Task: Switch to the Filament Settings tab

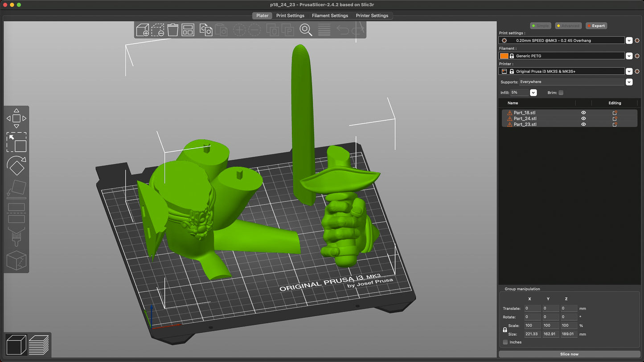Action: pyautogui.click(x=330, y=16)
